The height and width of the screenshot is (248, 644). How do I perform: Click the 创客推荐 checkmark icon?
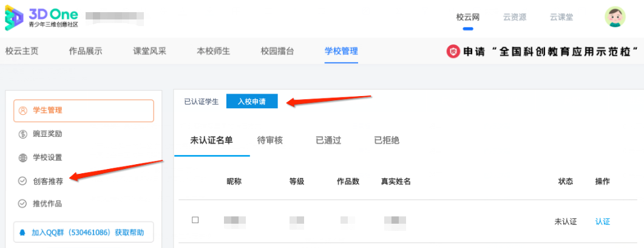(x=23, y=181)
